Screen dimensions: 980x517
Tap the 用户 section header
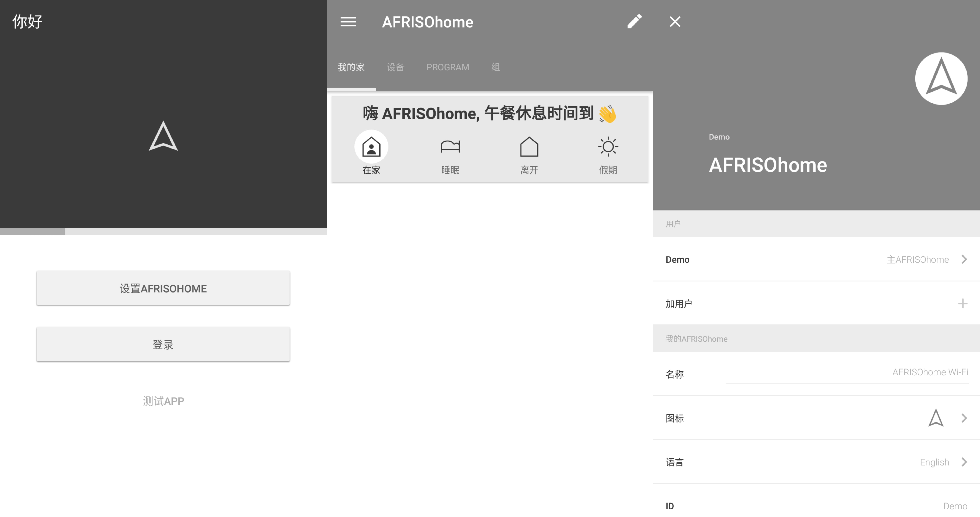pos(673,224)
